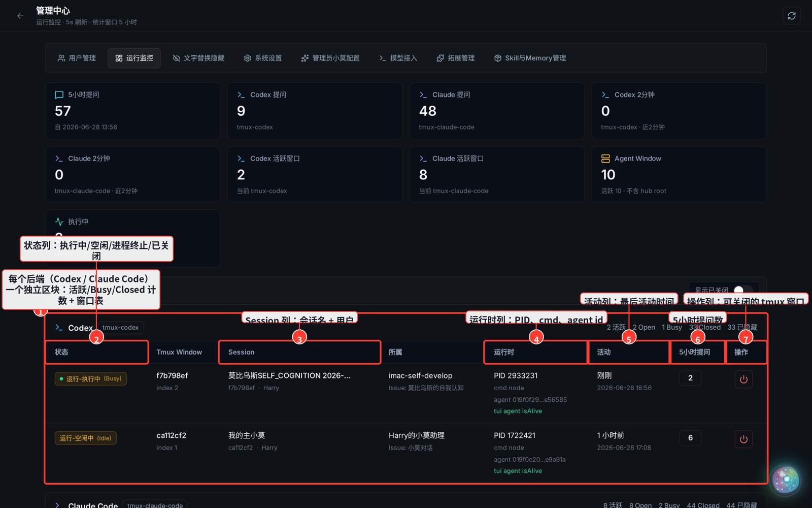Image resolution: width=812 pixels, height=508 pixels.
Task: Click the tmux-claude-code badge
Action: click(x=155, y=505)
